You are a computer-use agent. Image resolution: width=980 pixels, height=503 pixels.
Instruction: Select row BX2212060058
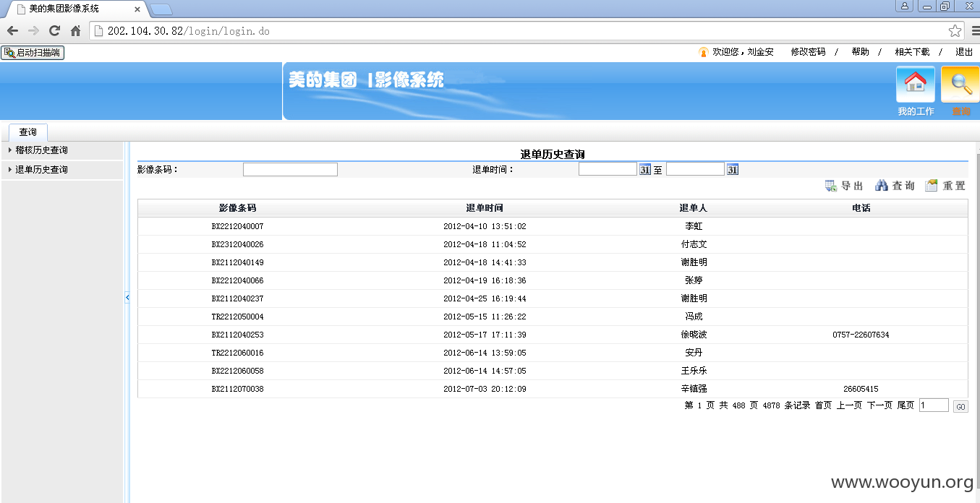[x=553, y=371]
